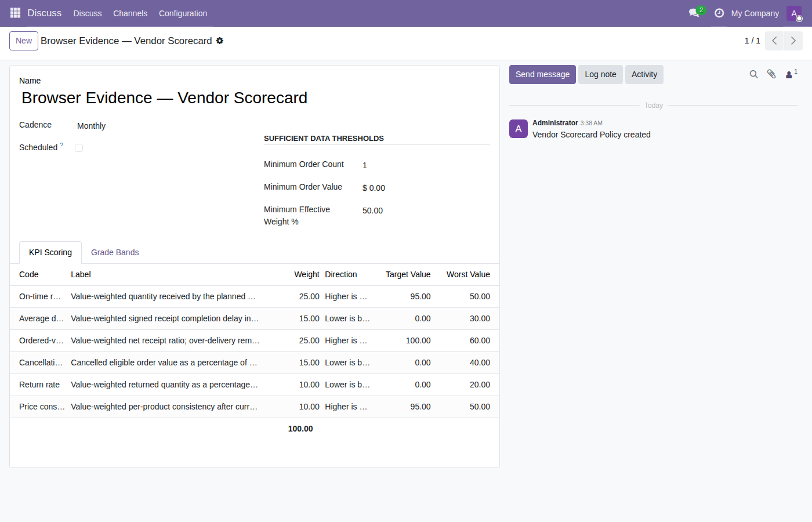Open Channels menu
812x522 pixels.
pyautogui.click(x=130, y=13)
